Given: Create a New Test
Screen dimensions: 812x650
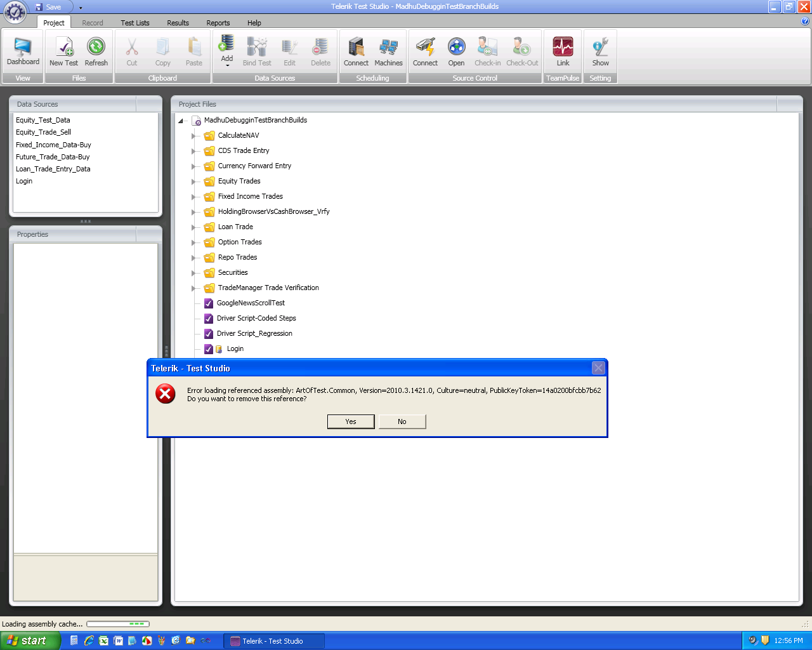Looking at the screenshot, I should [x=63, y=52].
